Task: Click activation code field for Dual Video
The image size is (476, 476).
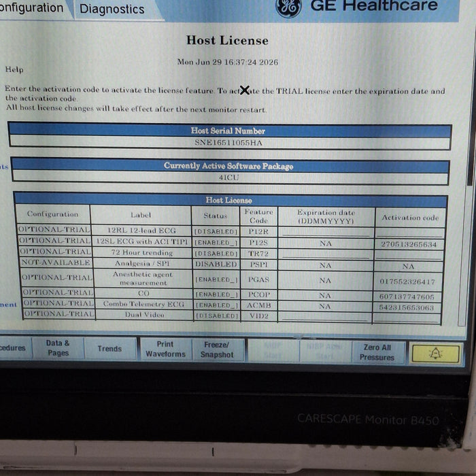Action: click(407, 318)
